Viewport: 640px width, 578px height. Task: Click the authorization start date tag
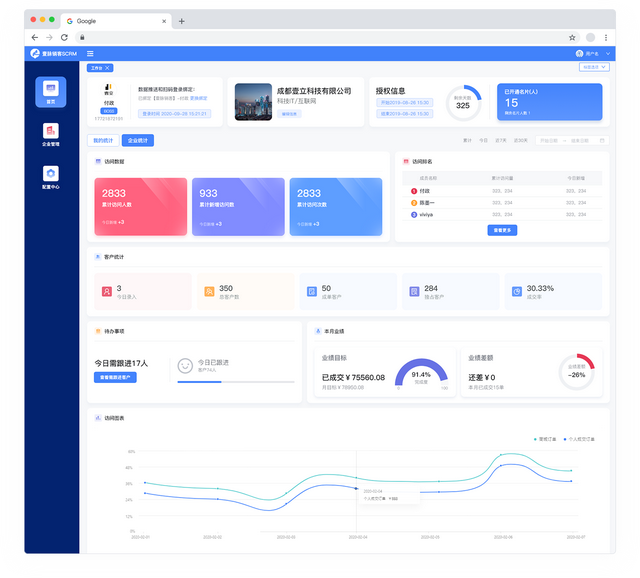coord(404,102)
